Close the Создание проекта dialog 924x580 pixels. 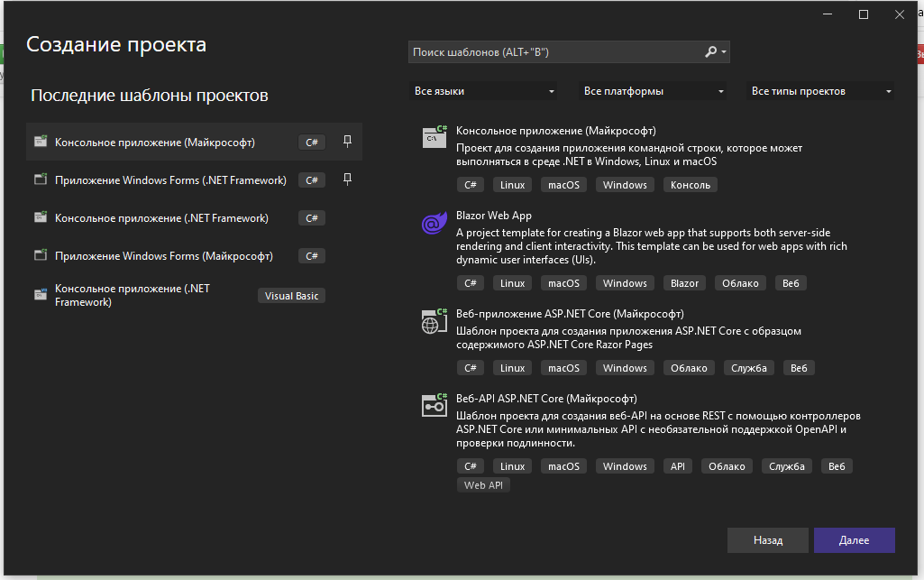(900, 14)
